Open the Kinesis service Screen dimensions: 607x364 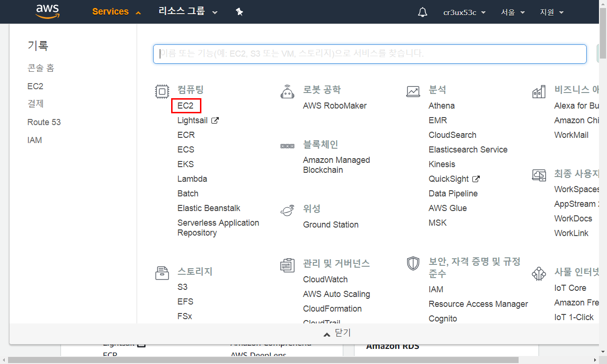tap(442, 164)
